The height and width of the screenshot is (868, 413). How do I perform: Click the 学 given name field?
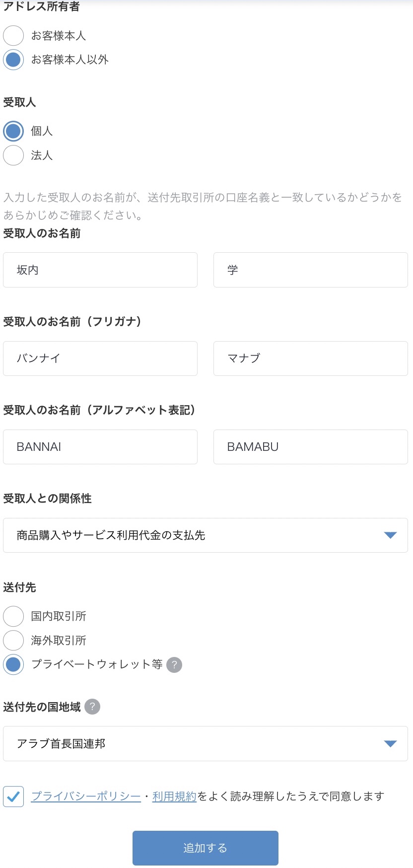(x=311, y=270)
